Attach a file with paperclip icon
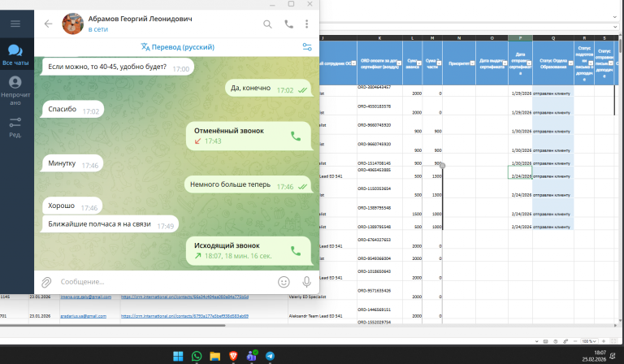This screenshot has height=364, width=624. pos(46,282)
